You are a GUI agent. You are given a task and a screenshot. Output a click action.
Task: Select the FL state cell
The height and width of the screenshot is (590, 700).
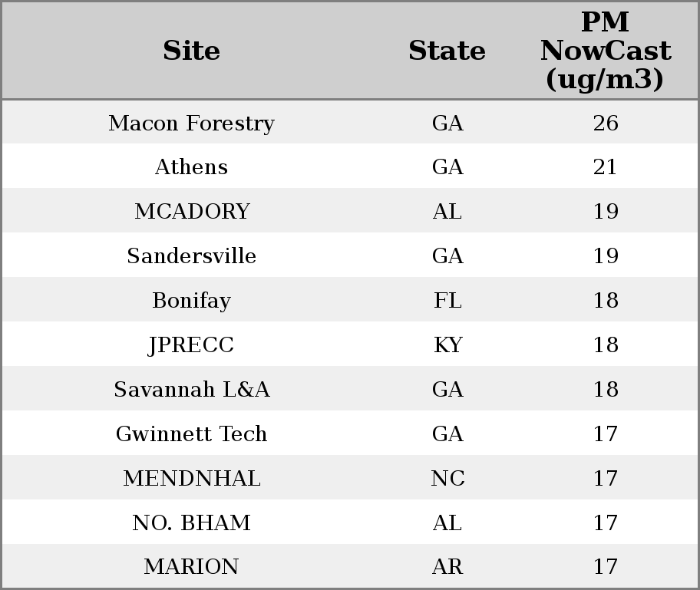tap(447, 301)
